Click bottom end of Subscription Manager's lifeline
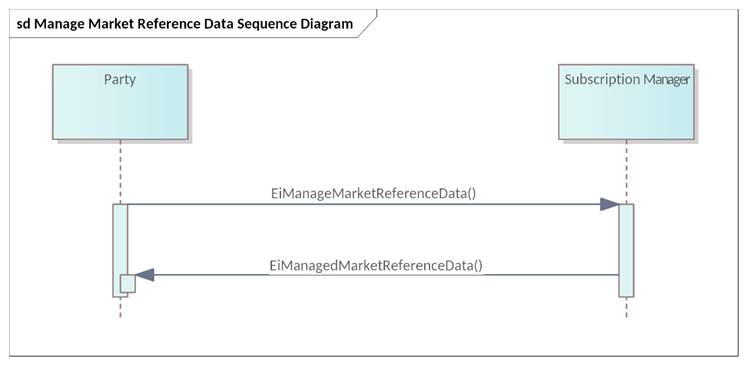The height and width of the screenshot is (365, 747). (x=626, y=315)
